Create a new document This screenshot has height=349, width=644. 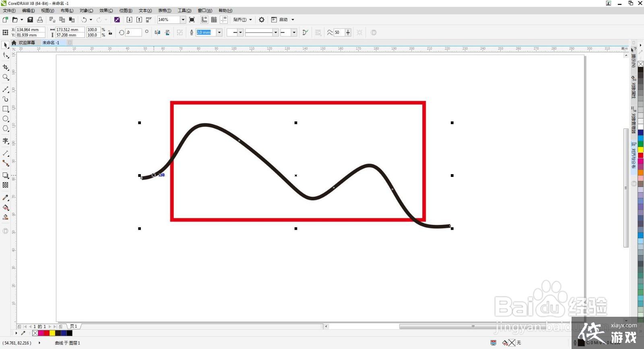coord(5,19)
